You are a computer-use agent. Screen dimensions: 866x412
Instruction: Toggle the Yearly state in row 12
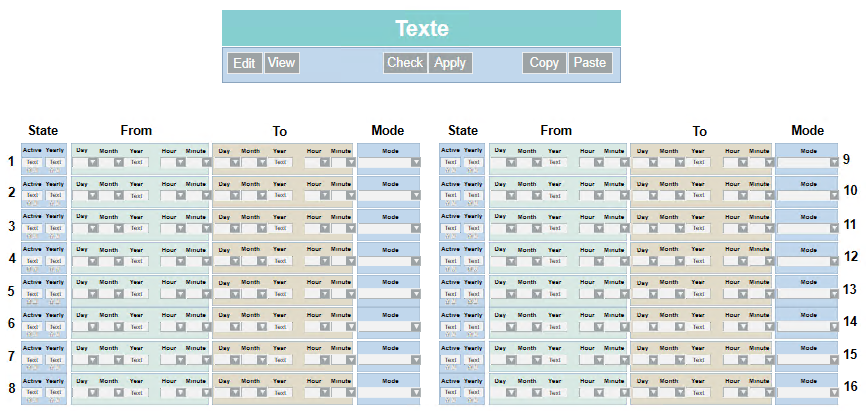coord(473,260)
